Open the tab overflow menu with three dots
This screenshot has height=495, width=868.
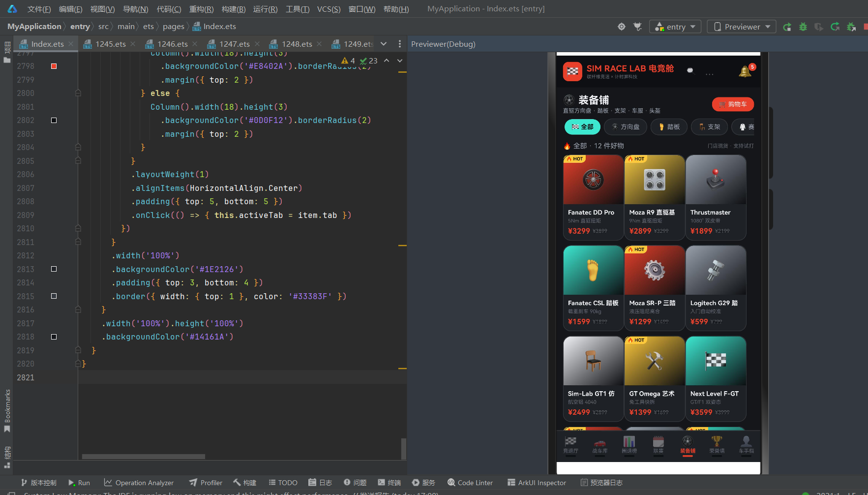click(400, 44)
